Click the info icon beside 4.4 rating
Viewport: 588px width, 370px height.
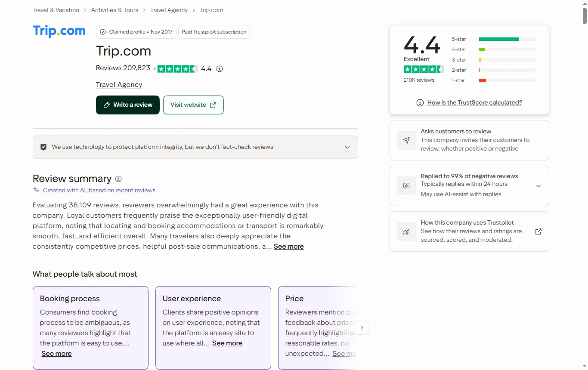click(220, 69)
